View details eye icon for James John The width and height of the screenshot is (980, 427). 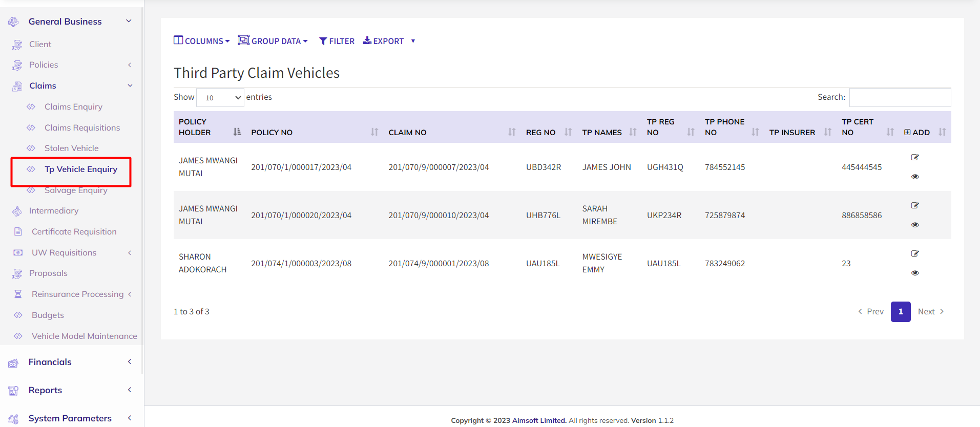click(x=915, y=177)
